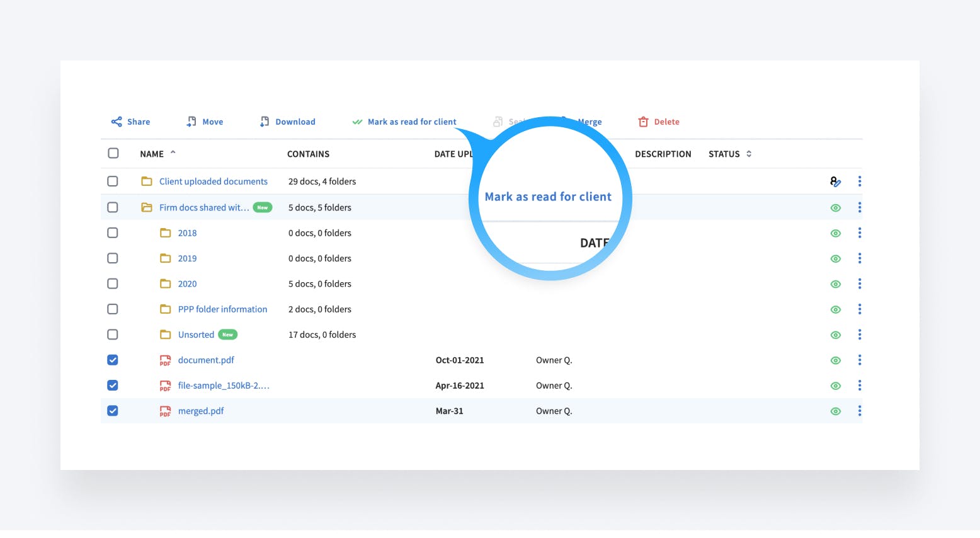Uncheck the document.pdf checkbox

coord(113,360)
